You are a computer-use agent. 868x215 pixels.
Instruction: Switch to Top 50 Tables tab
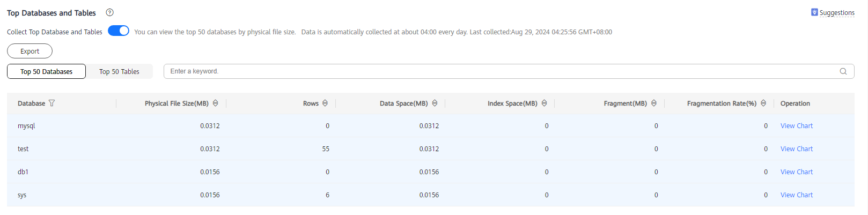pos(119,71)
